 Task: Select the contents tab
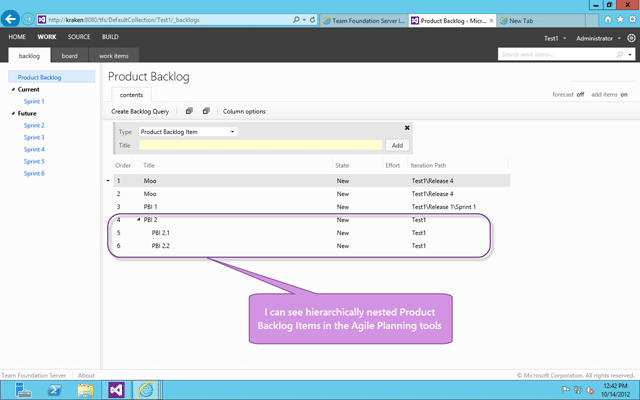(131, 95)
